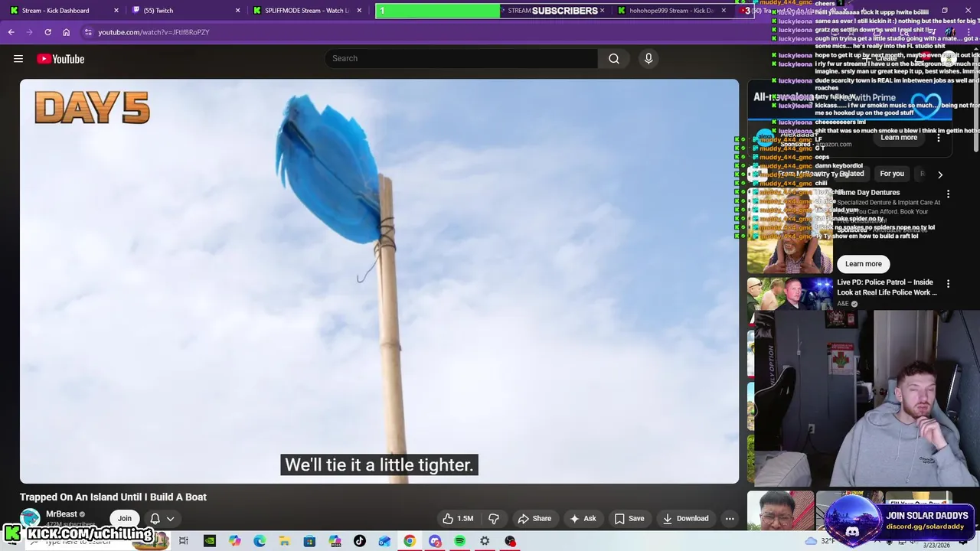Save the video with Save button
The height and width of the screenshot is (551, 980).
[629, 518]
